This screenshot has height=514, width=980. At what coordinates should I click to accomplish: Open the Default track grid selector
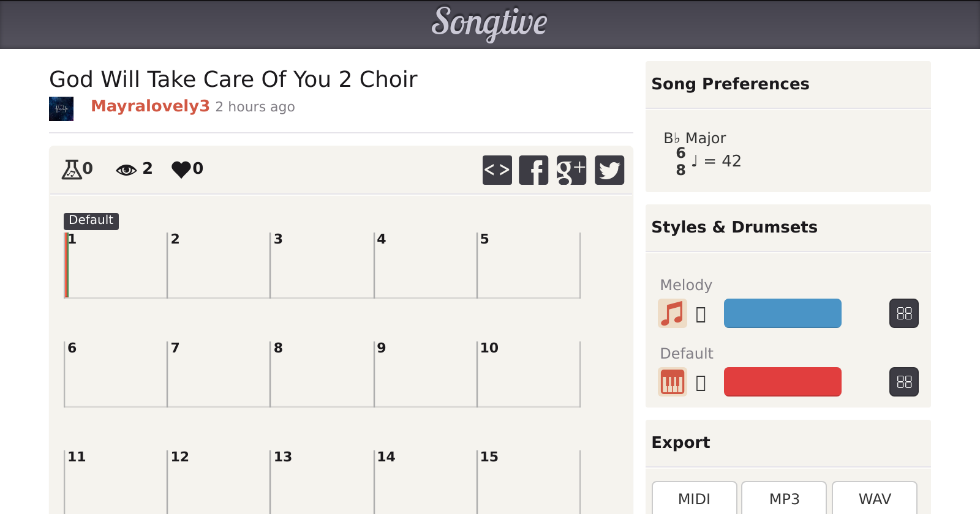pos(904,382)
